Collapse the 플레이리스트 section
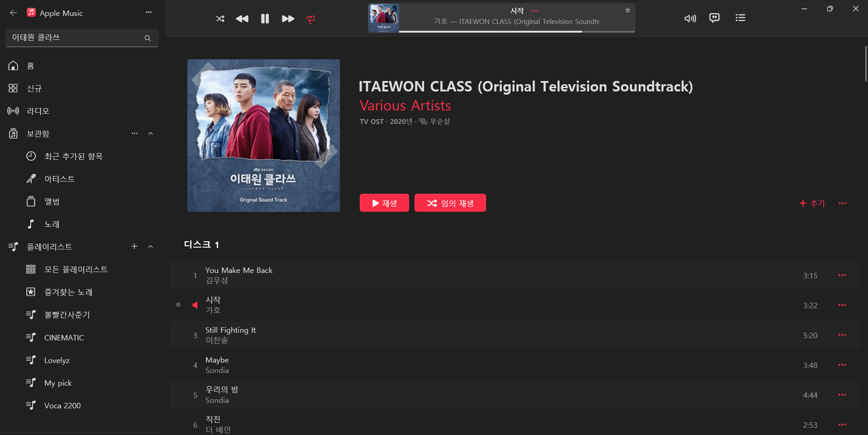 click(151, 247)
